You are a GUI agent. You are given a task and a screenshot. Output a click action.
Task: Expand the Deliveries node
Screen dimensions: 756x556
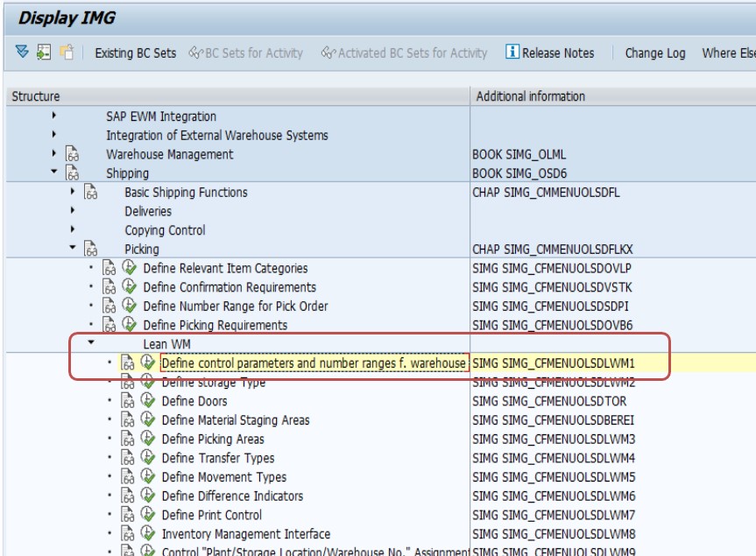[x=73, y=210]
